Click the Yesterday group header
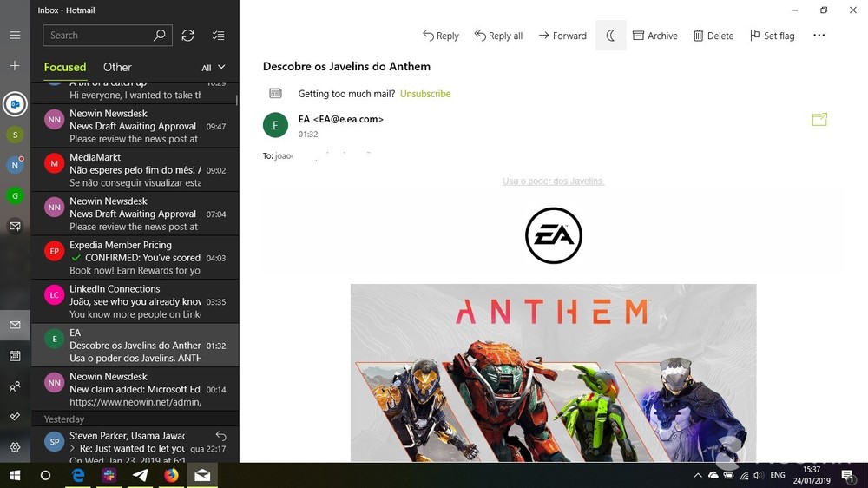The height and width of the screenshot is (488, 868). 135,419
